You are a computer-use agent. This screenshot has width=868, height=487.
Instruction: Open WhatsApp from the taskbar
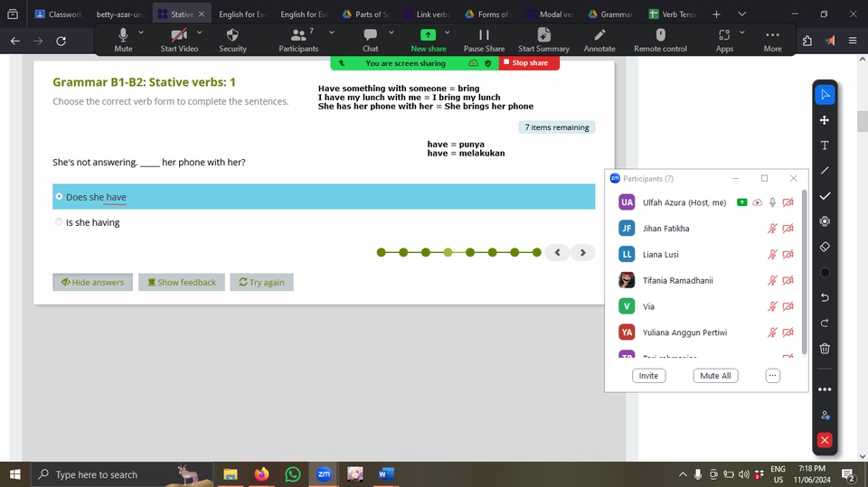(292, 474)
